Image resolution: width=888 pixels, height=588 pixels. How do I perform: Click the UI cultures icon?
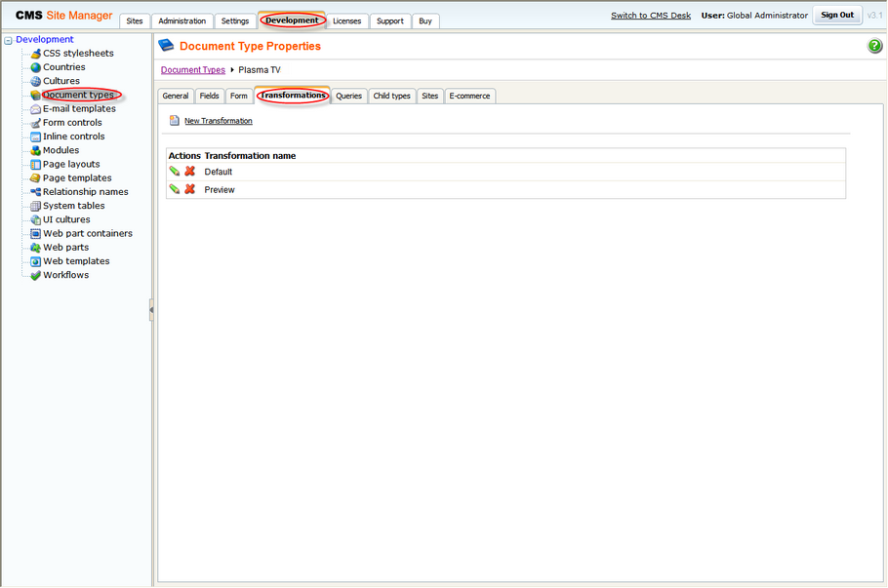pyautogui.click(x=36, y=220)
